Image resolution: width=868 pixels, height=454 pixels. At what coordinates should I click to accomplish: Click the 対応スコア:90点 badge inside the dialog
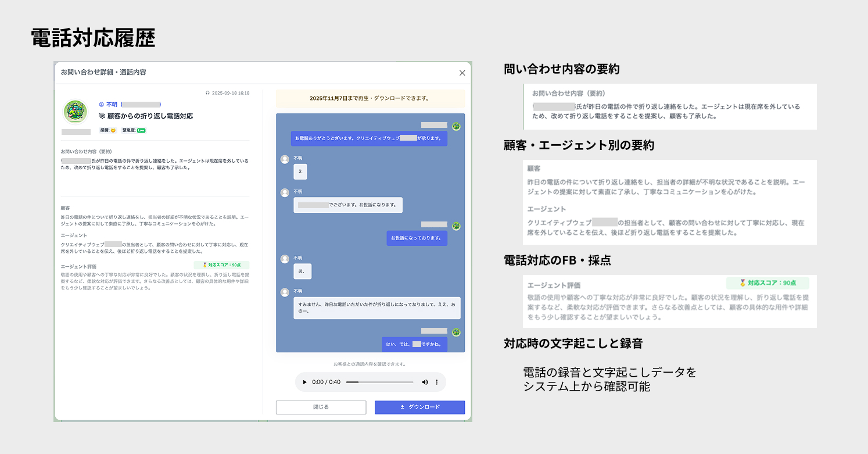(x=221, y=265)
